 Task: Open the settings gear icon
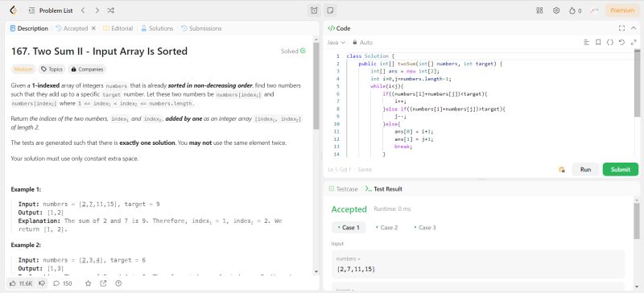[x=556, y=10]
